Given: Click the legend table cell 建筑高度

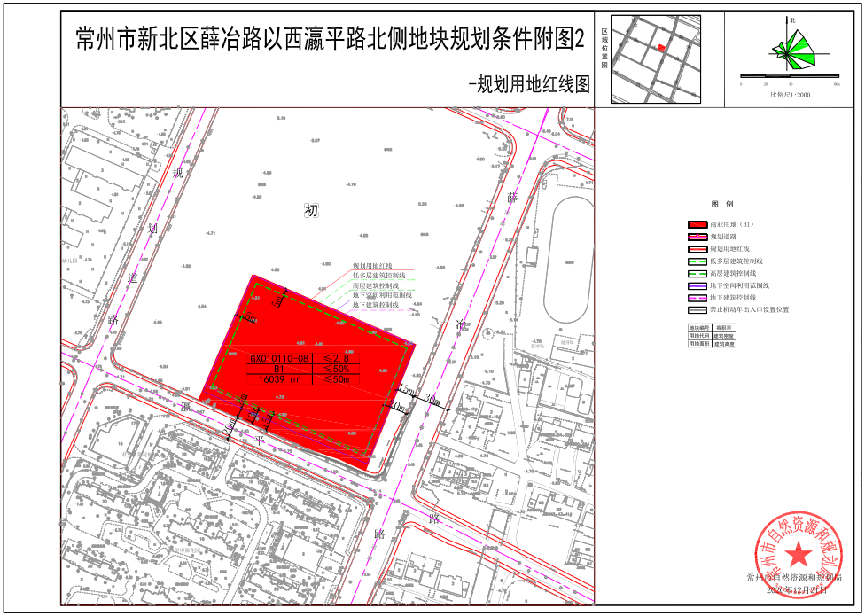Looking at the screenshot, I should coord(723,344).
